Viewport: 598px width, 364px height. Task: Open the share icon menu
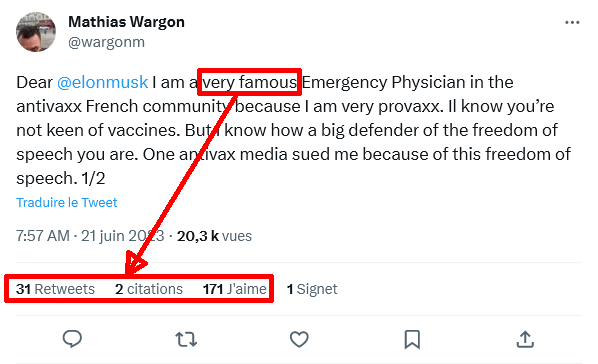click(525, 339)
